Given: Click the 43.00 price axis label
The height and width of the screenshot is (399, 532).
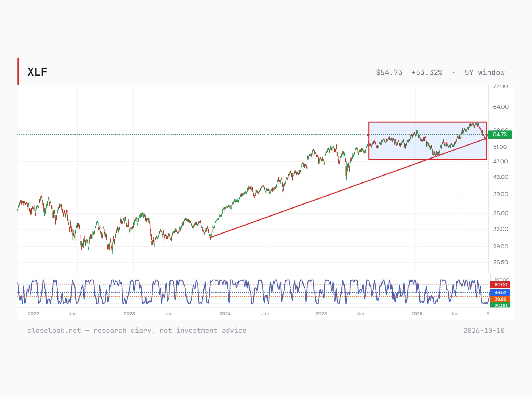Looking at the screenshot, I should coord(501,177).
